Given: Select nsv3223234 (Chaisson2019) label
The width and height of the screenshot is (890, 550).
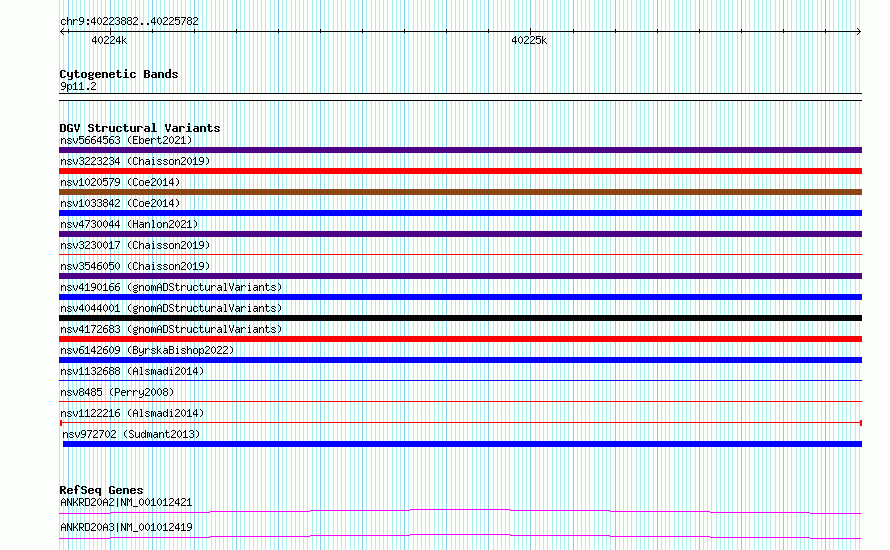Looking at the screenshot, I should tap(135, 161).
